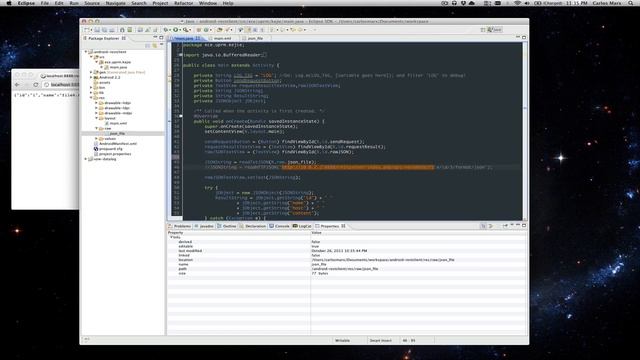Click the Print icon in Eclipse toolbar
The height and width of the screenshot is (360, 640).
click(x=112, y=30)
